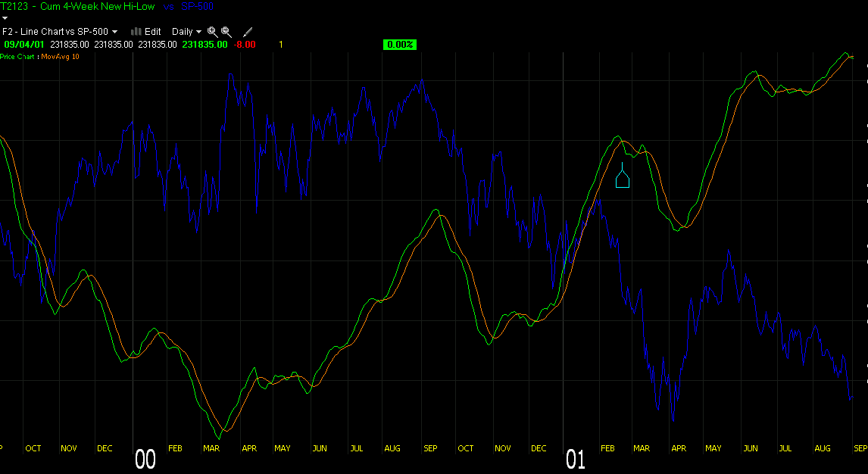The image size is (868, 474).
Task: Select the pencil drawing tool
Action: (x=248, y=32)
